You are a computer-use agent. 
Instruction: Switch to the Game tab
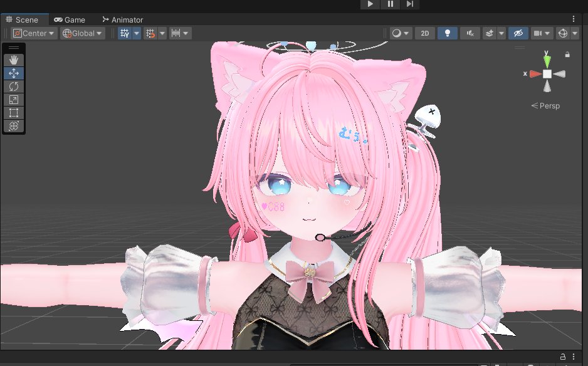pyautogui.click(x=70, y=19)
